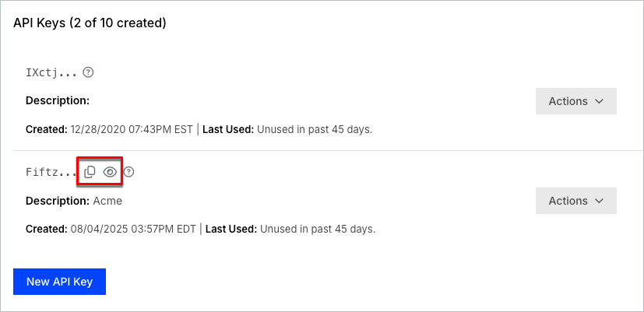The image size is (644, 312).
Task: Click Last Used status of the Acme key
Action: pyautogui.click(x=290, y=229)
